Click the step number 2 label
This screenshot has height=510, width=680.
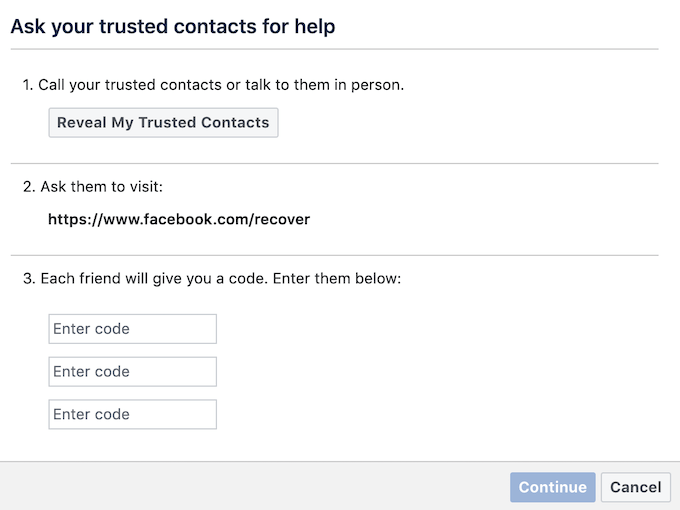coord(28,187)
